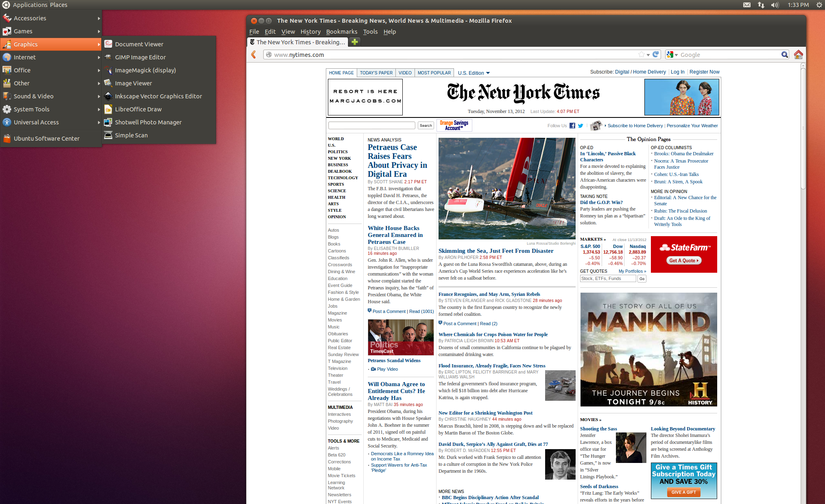Click State Farm Get A Quote button

684,261
